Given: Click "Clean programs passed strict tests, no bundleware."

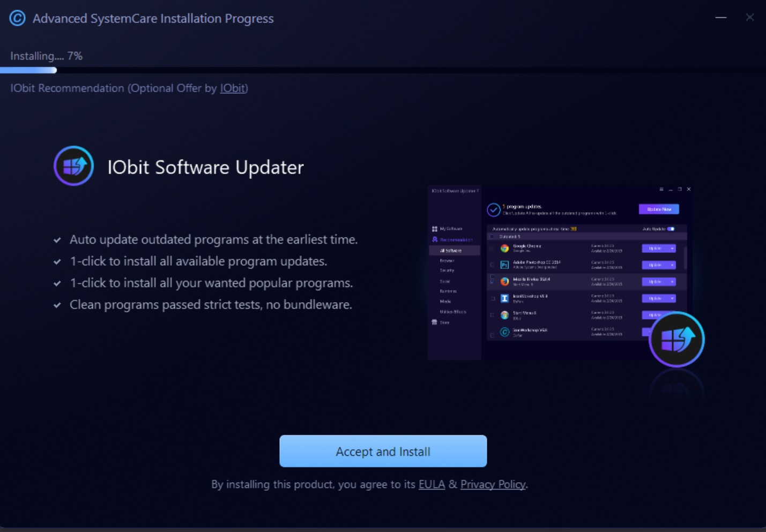Looking at the screenshot, I should tap(211, 305).
